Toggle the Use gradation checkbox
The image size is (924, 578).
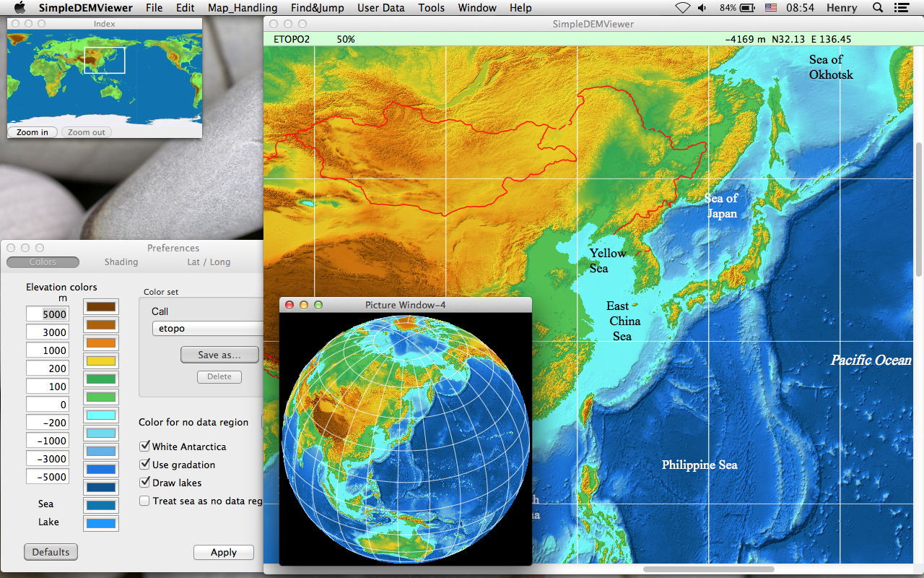tap(144, 465)
